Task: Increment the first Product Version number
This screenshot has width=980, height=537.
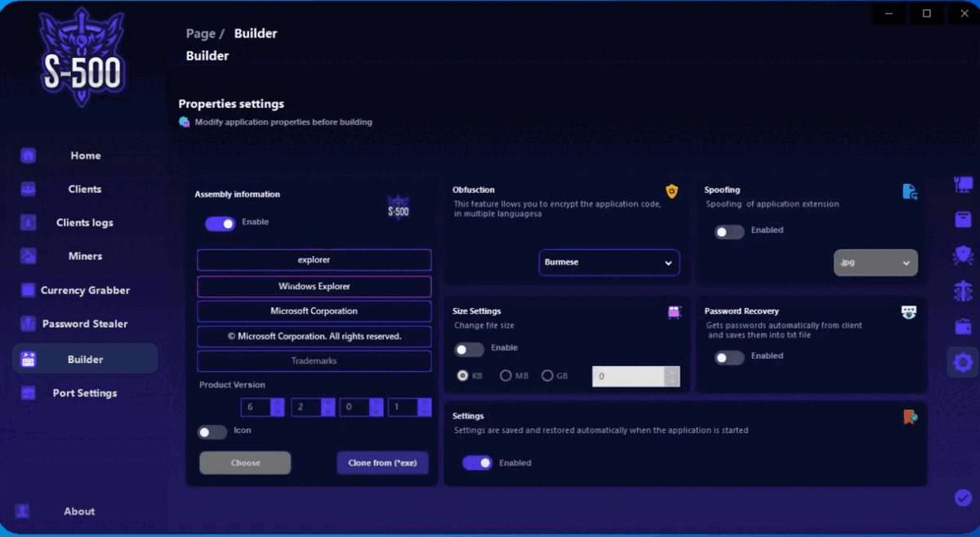Action: click(276, 404)
